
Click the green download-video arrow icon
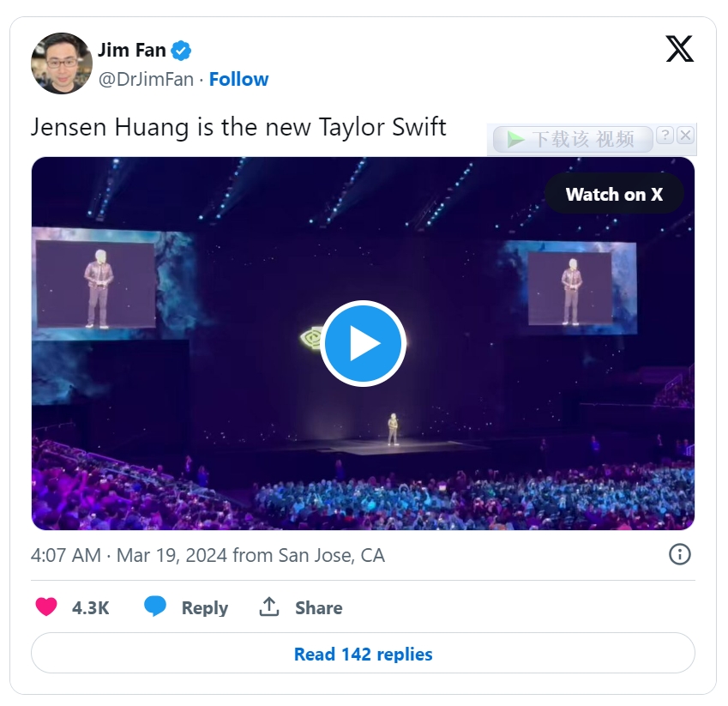(515, 139)
